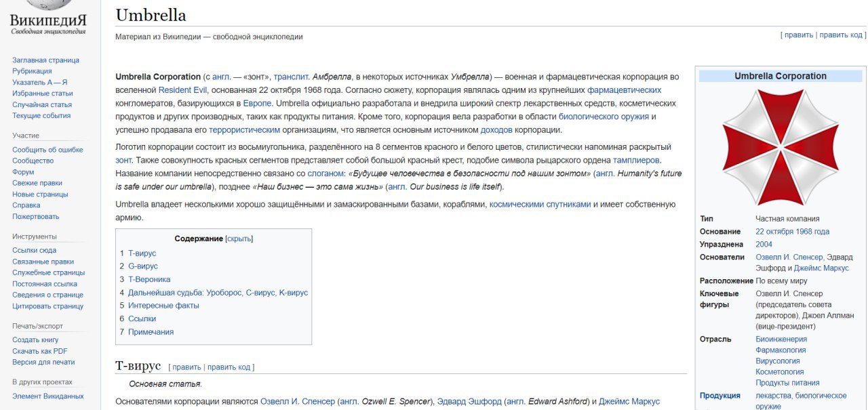The height and width of the screenshot is (410, 868).
Task: Open the «зонт» link in logo paragraph
Action: [x=123, y=161]
